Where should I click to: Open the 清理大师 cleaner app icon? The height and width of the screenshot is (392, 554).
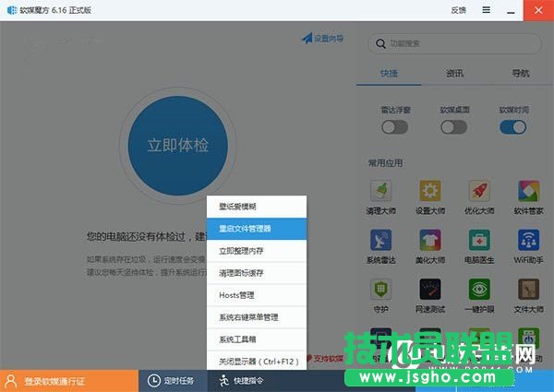point(380,191)
